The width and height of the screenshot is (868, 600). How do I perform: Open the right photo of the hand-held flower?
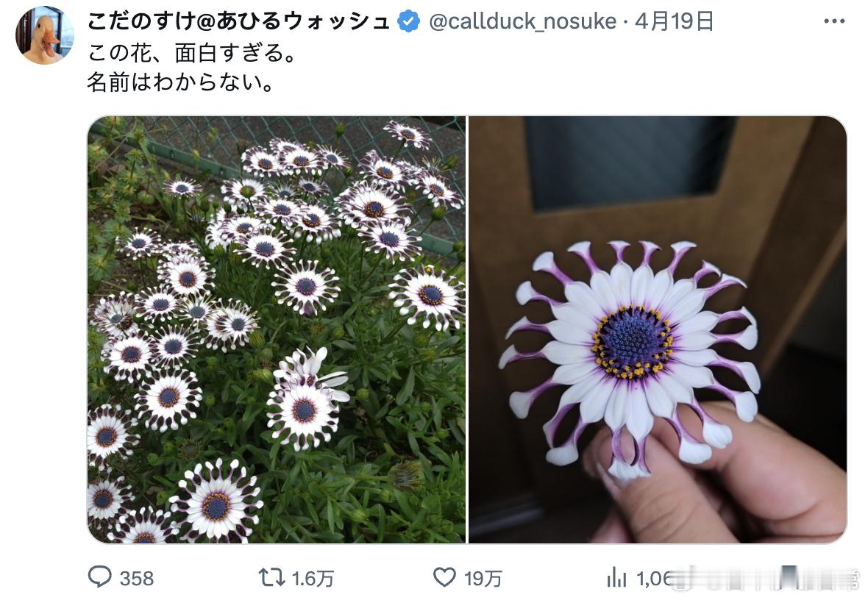(658, 329)
